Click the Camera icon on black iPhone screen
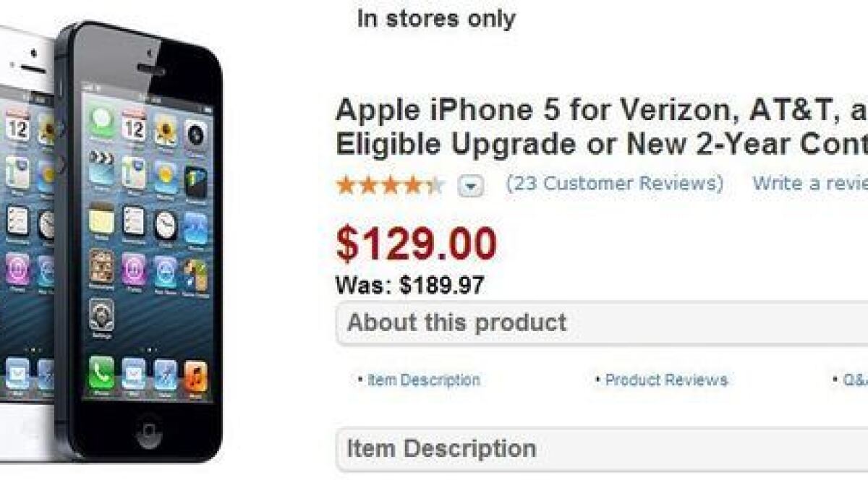 coord(196,132)
